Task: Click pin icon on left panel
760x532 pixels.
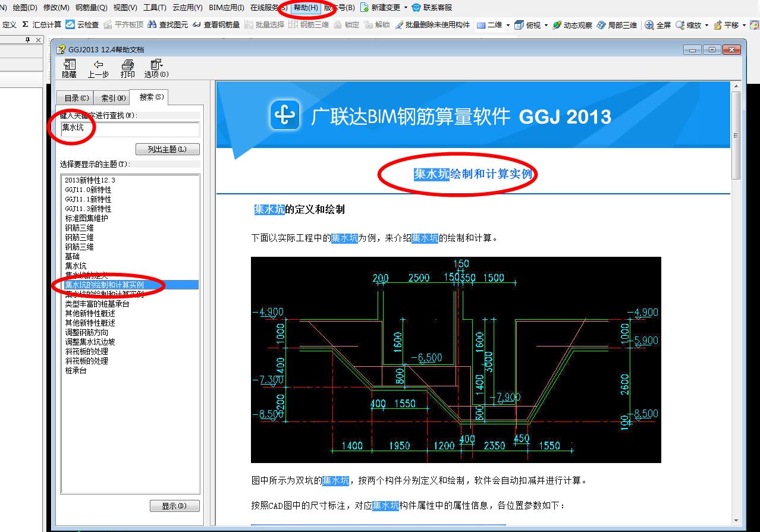Action: tap(27, 40)
